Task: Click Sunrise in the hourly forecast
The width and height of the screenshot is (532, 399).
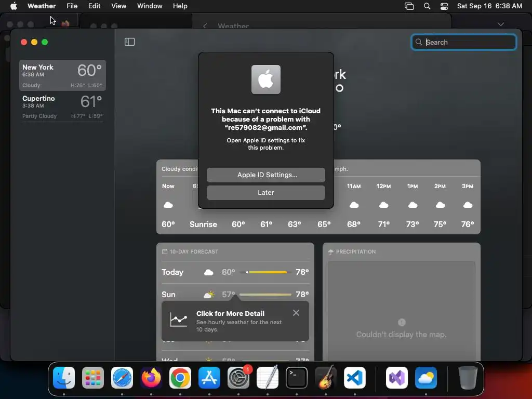Action: 203,224
